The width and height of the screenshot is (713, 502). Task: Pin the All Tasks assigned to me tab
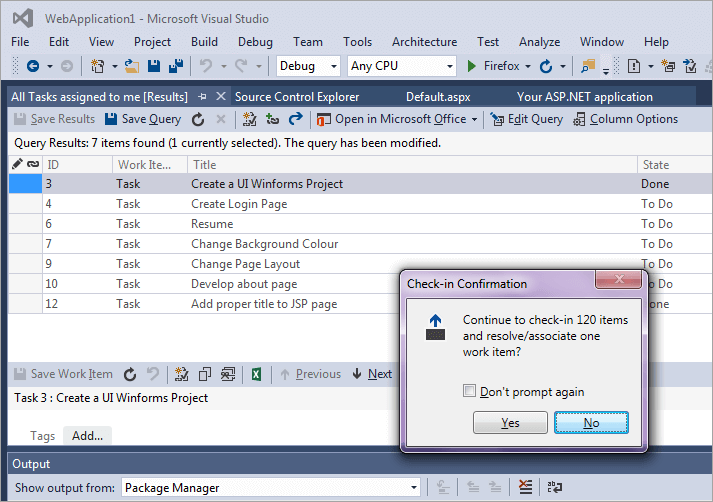click(x=202, y=96)
